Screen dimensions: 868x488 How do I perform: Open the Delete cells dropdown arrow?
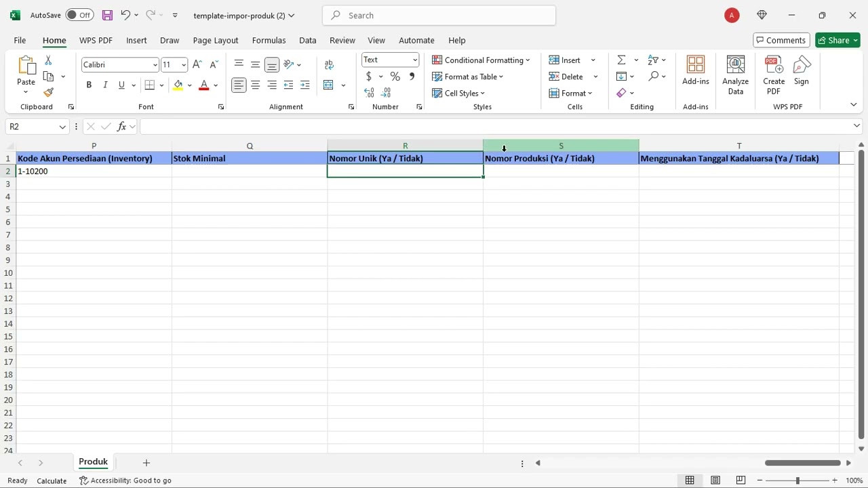(x=595, y=77)
